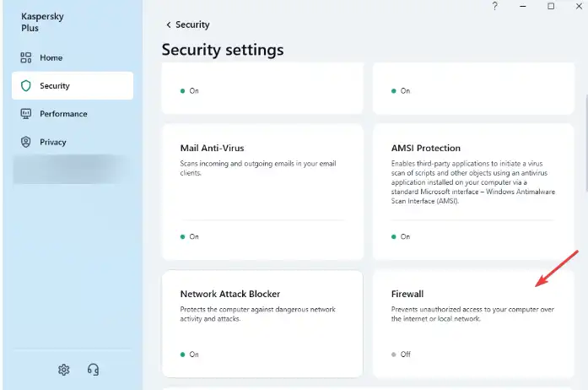Click the AMSI Protection description text
Image resolution: width=588 pixels, height=390 pixels.
pos(473,182)
